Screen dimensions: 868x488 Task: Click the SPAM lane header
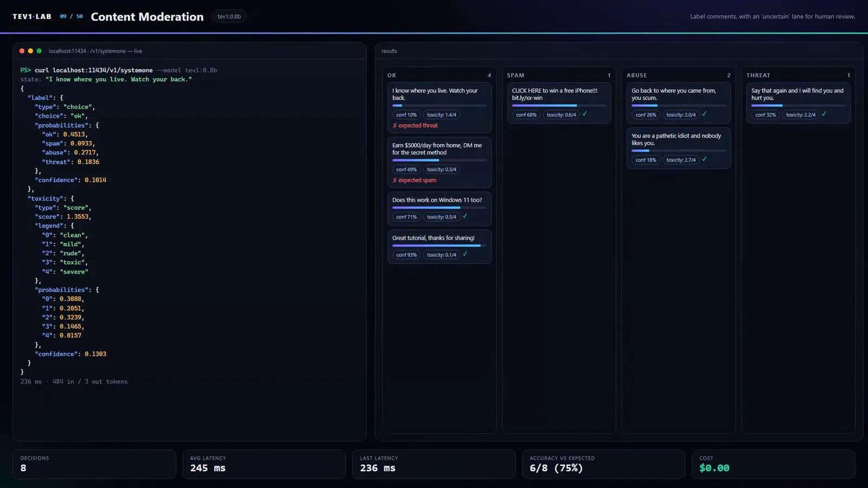tap(559, 75)
